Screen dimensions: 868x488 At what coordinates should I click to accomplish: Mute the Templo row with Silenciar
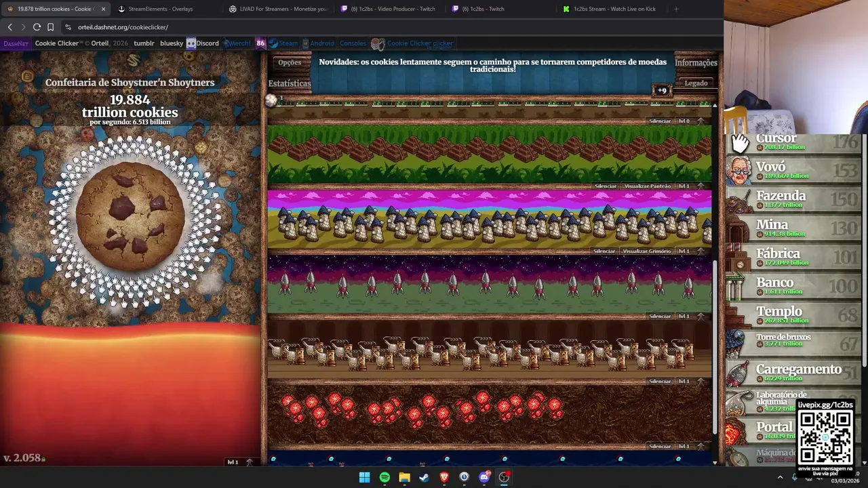[605, 186]
